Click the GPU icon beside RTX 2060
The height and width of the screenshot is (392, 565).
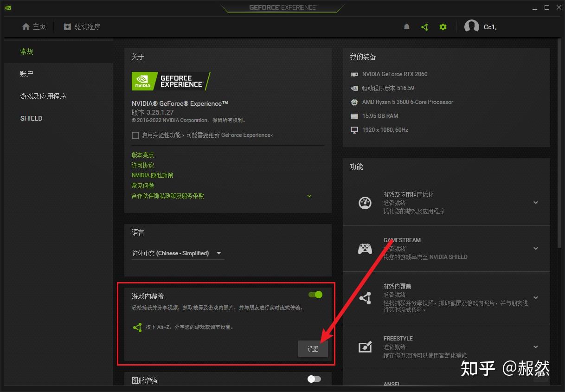354,74
